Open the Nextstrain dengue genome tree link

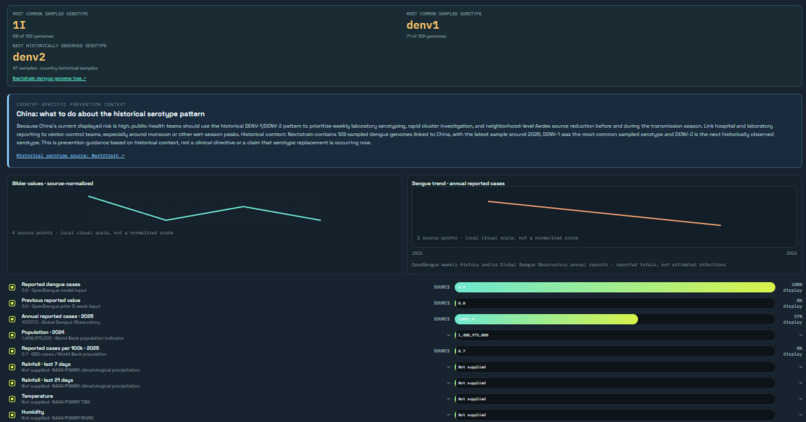point(49,79)
